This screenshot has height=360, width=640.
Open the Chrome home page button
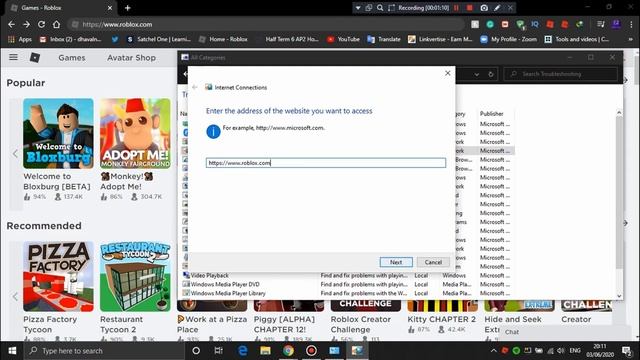(56, 24)
